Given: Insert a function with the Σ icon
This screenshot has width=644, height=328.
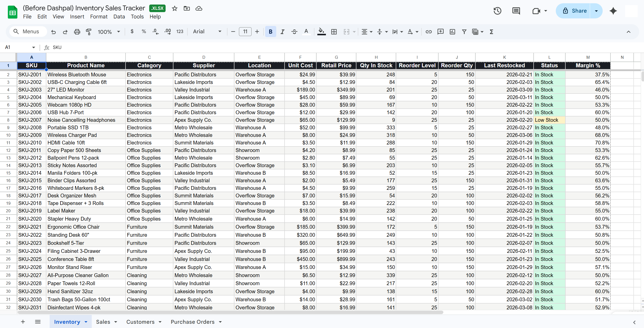Looking at the screenshot, I should [492, 32].
